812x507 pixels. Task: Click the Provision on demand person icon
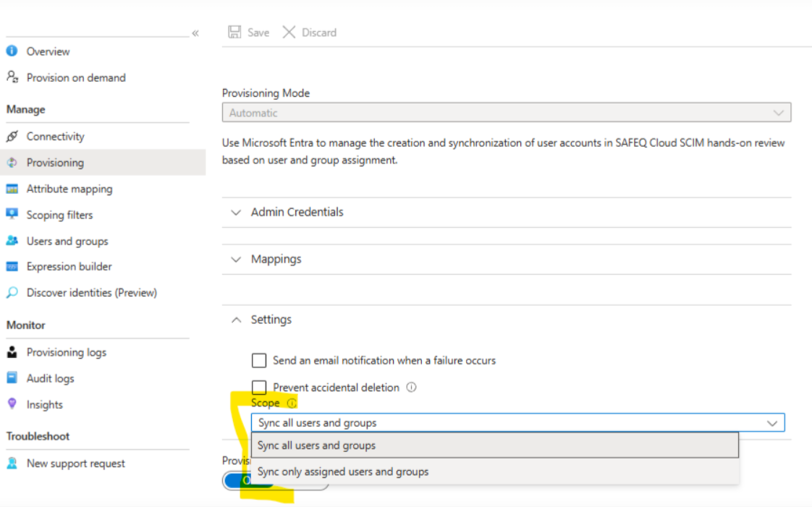(x=12, y=77)
